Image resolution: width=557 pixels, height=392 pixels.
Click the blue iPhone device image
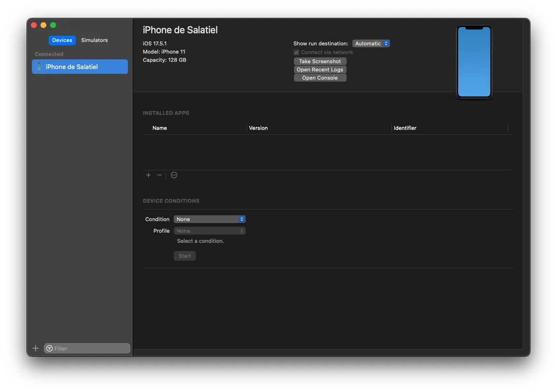coord(474,62)
